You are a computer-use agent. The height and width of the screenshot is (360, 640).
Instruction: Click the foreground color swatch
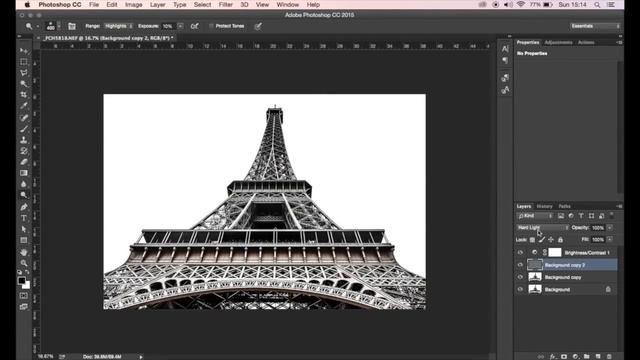point(22,280)
